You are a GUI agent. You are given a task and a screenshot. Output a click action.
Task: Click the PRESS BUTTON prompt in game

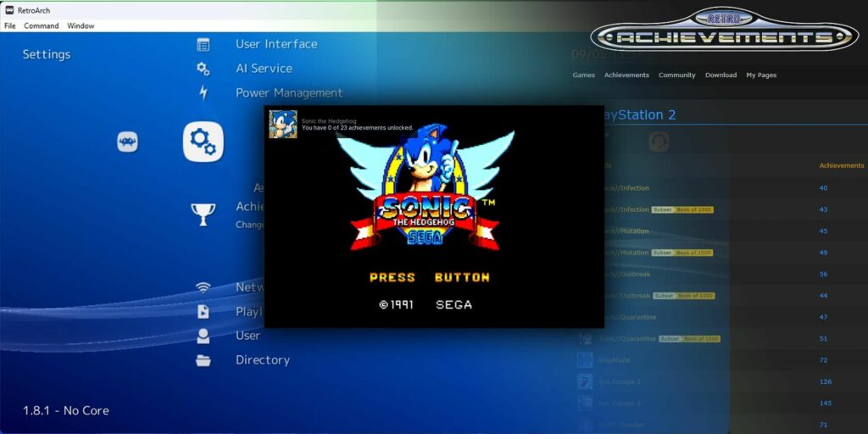[x=430, y=277]
